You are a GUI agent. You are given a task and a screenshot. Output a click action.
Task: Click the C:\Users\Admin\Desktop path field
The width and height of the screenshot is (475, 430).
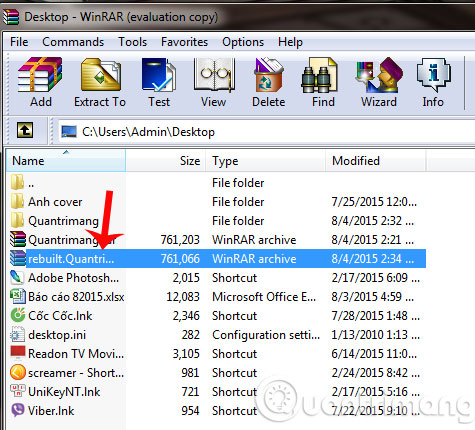[x=267, y=132]
